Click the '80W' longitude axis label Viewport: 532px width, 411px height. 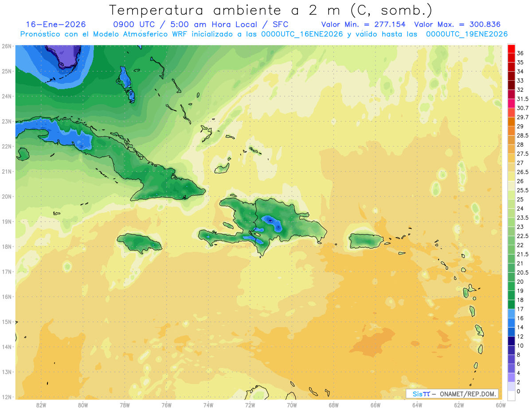82,404
